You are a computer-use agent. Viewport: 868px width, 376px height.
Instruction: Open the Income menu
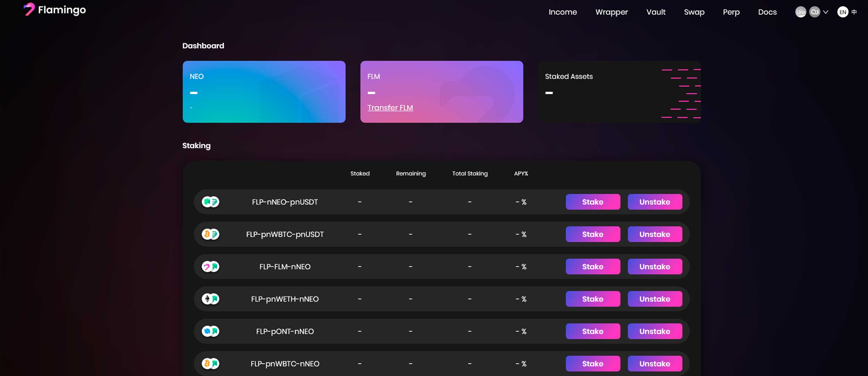(562, 12)
